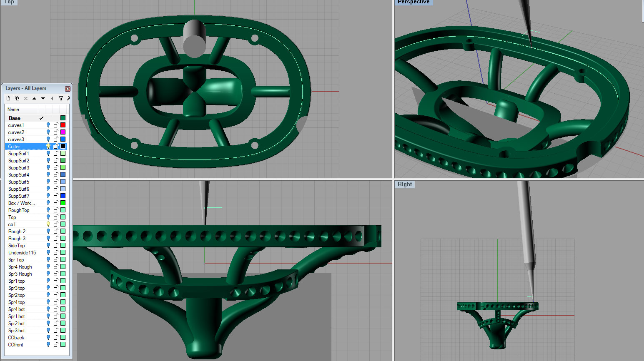Screen dimensions: 644x361
Task: Move layer up with up-arrow icon
Action: click(x=34, y=99)
